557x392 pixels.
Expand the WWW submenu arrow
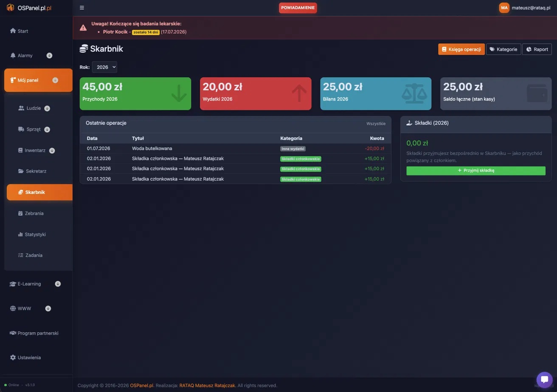click(48, 308)
